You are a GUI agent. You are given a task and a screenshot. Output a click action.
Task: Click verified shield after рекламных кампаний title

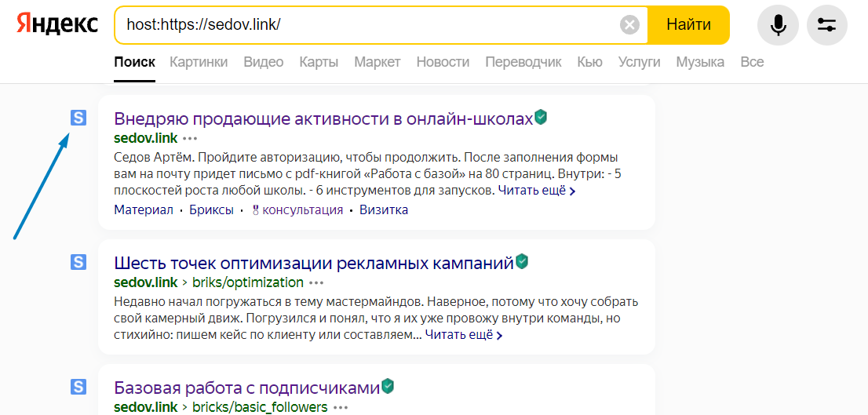click(522, 262)
